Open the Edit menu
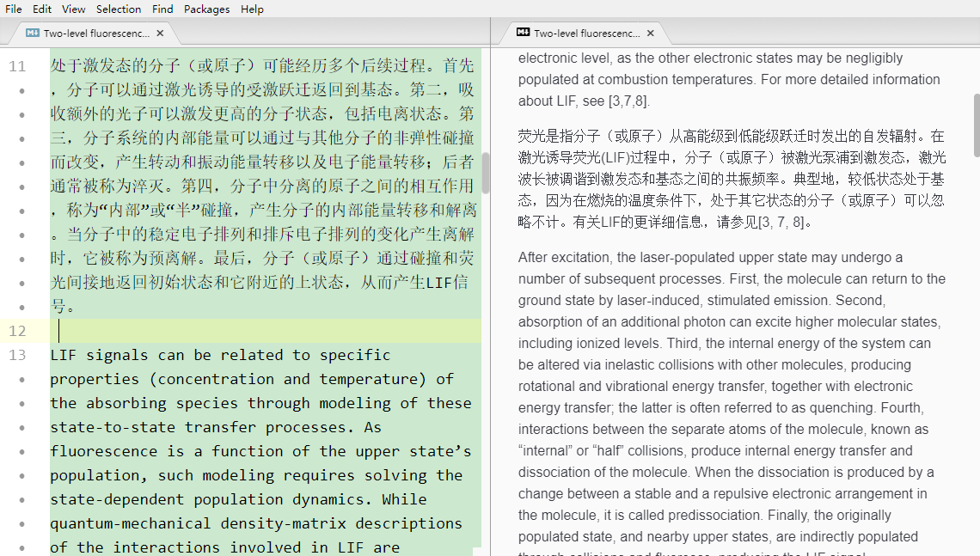The image size is (980, 556). [x=41, y=9]
